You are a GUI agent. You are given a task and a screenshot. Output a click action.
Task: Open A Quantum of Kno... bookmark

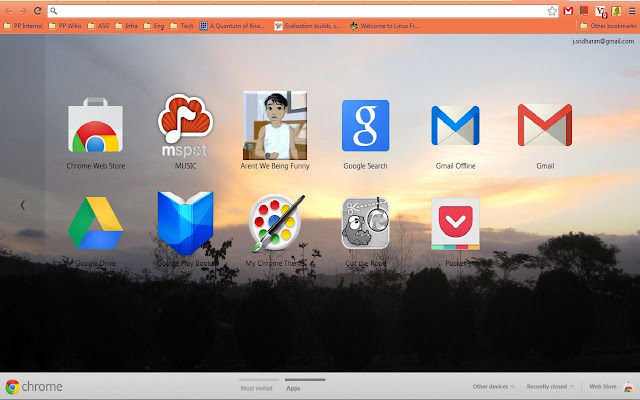(x=231, y=26)
